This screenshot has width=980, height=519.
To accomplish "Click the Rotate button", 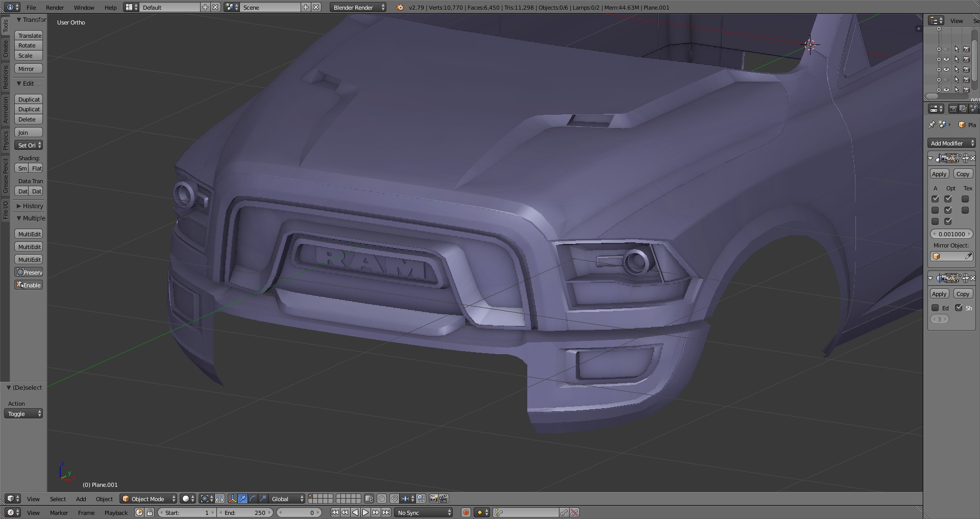I will point(29,45).
